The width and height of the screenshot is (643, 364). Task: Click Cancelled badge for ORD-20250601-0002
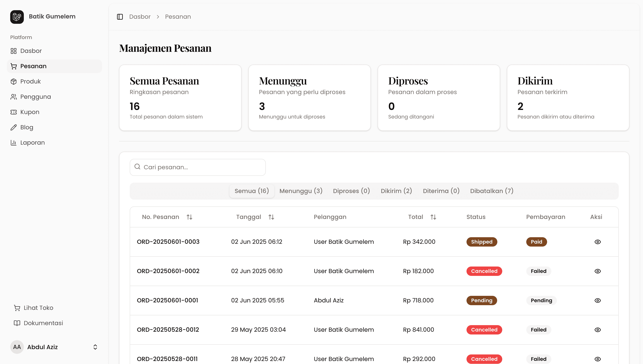[x=484, y=271]
